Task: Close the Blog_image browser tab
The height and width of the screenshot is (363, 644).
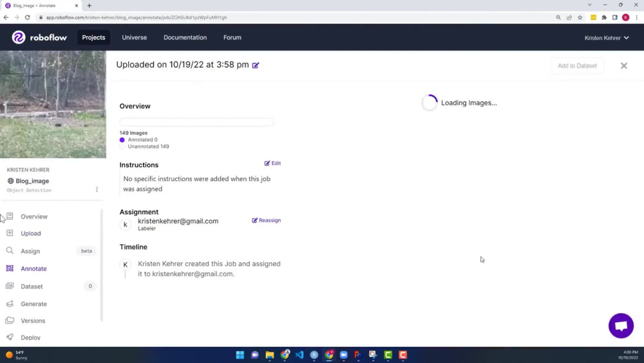Action: [77, 6]
